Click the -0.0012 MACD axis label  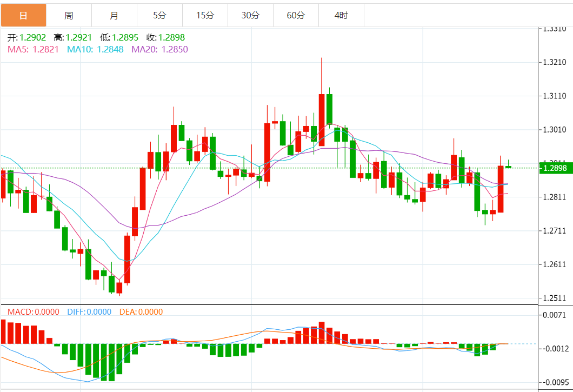click(x=555, y=349)
